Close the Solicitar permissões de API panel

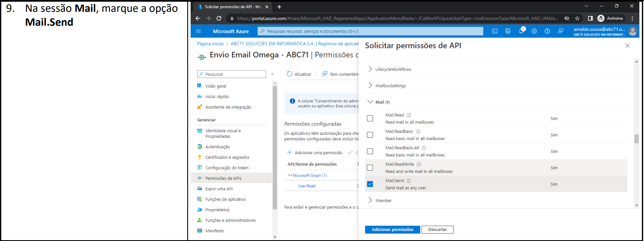point(627,46)
